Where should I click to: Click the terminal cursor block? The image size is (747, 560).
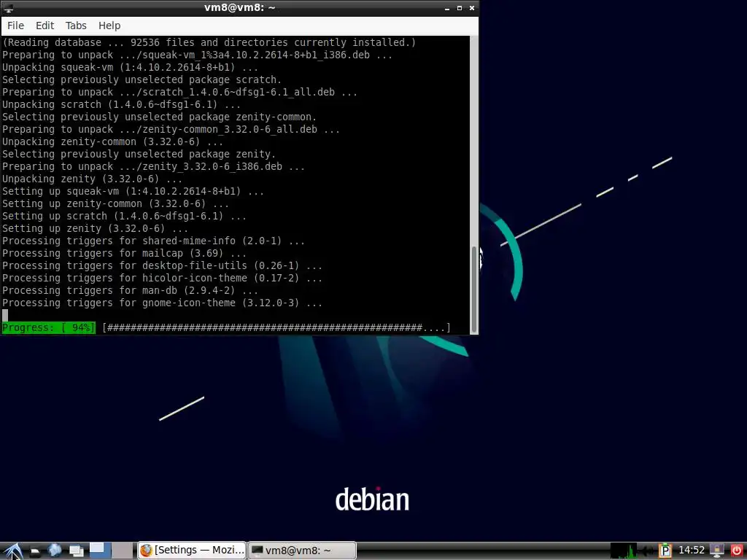(x=5, y=315)
